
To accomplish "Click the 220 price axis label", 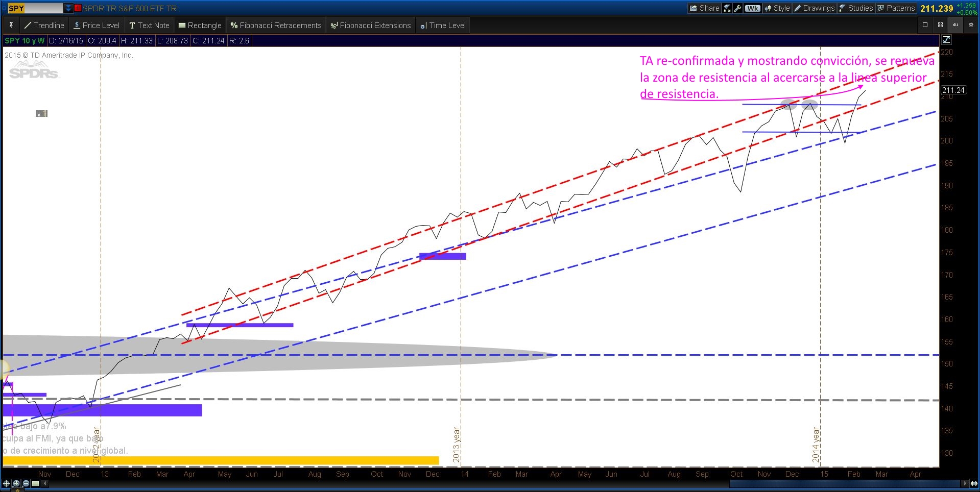I will tap(946, 52).
